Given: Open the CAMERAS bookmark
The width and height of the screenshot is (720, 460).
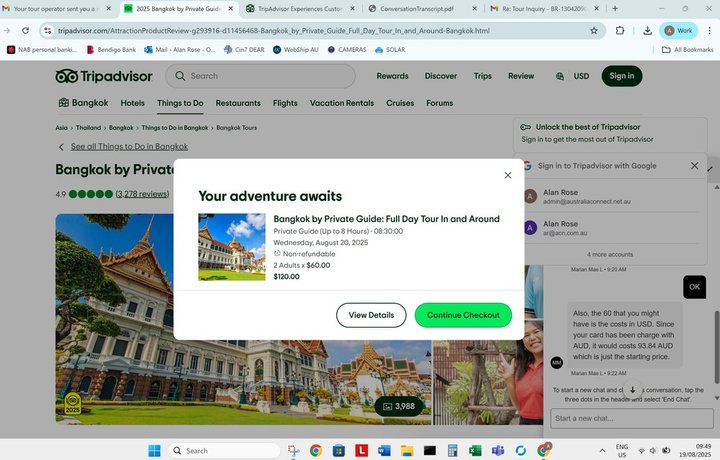Looking at the screenshot, I should pos(347,50).
